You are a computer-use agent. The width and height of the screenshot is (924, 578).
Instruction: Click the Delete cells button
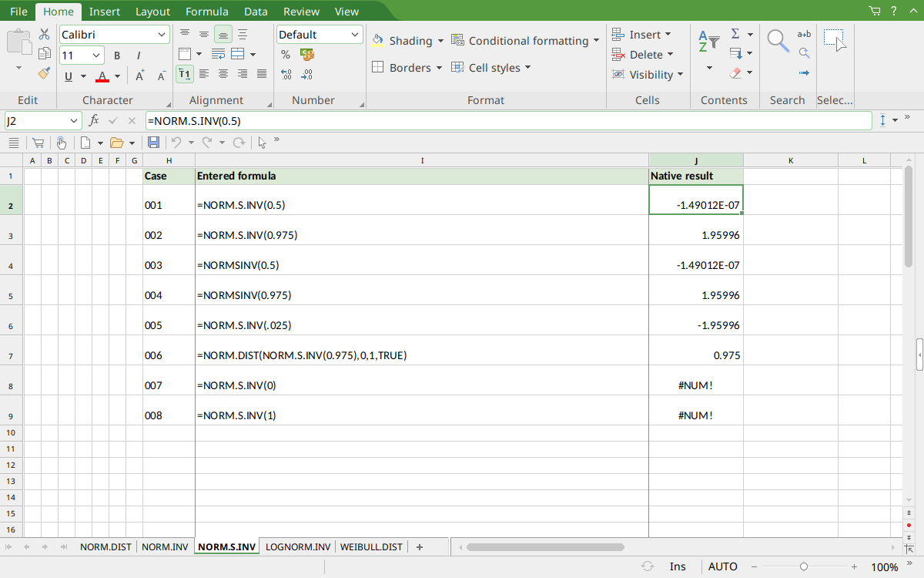pos(643,55)
